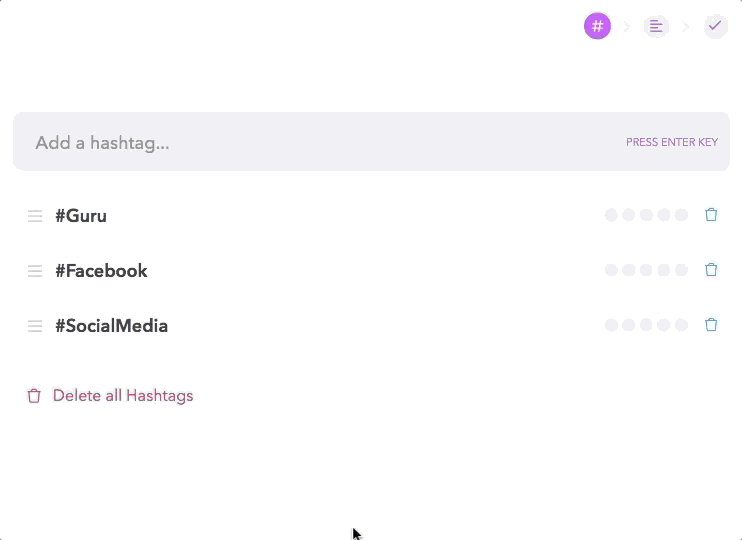The height and width of the screenshot is (540, 742).
Task: Grab the drag handle next to #Facebook
Action: [x=35, y=271]
